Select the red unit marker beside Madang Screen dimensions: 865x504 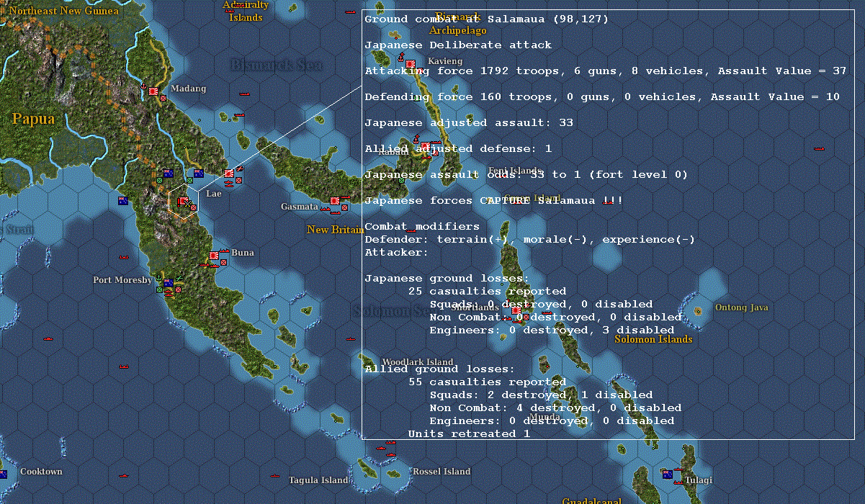pos(163,98)
